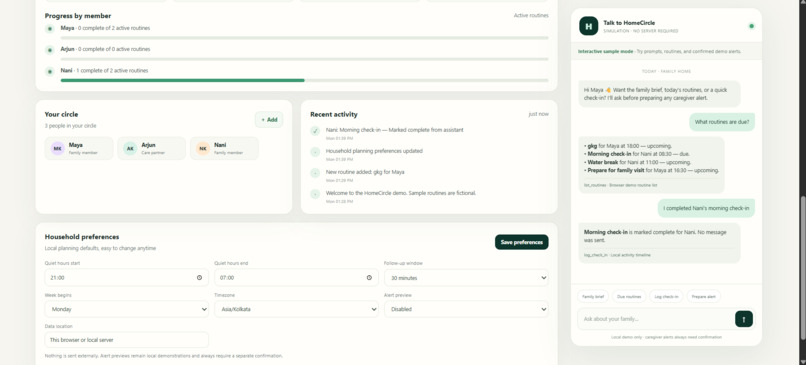Click the icon beside Welcome to HomeCircle demo

[315, 194]
